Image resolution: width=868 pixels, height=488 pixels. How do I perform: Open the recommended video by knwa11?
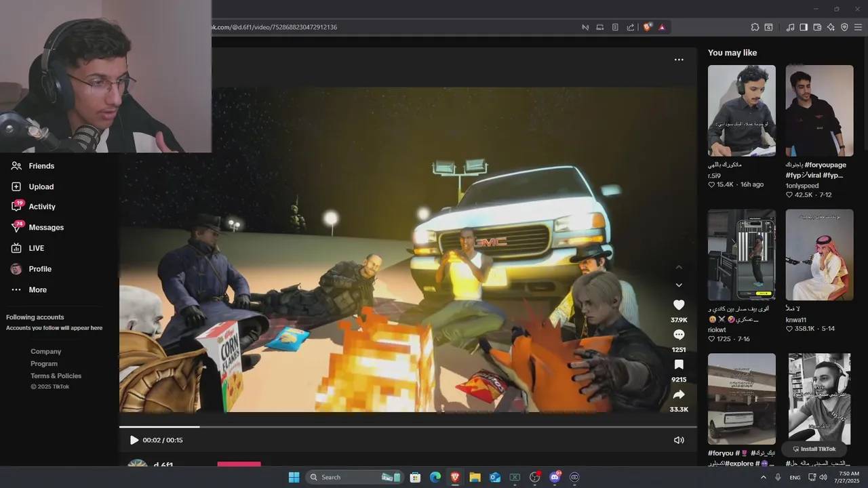tap(819, 255)
